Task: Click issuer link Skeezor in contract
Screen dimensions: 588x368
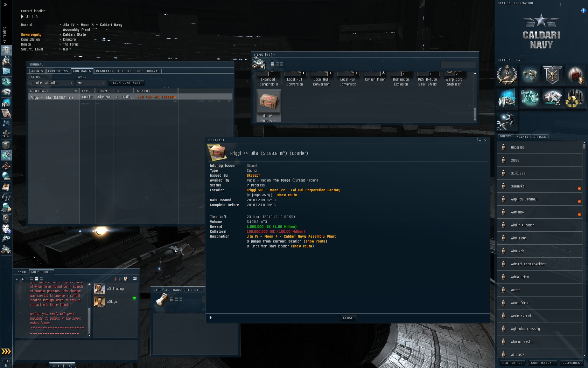Action: [x=253, y=176]
